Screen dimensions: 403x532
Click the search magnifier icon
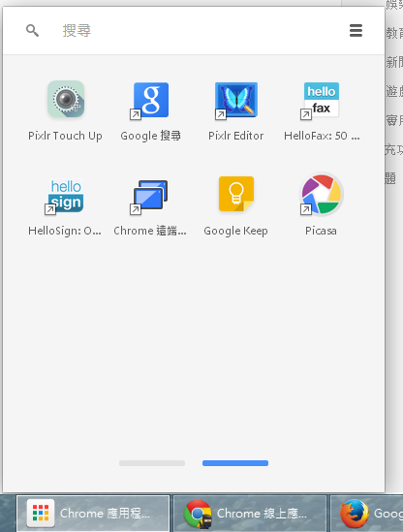click(x=32, y=31)
